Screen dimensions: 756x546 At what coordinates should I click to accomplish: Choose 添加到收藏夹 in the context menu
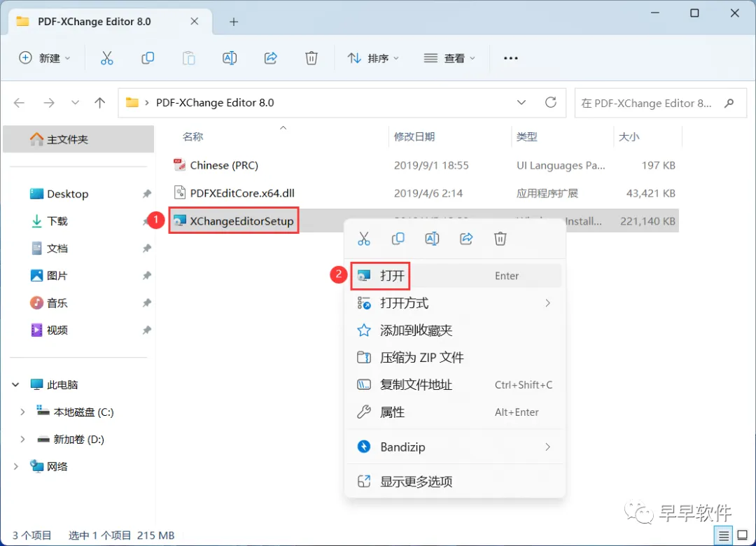click(455, 330)
